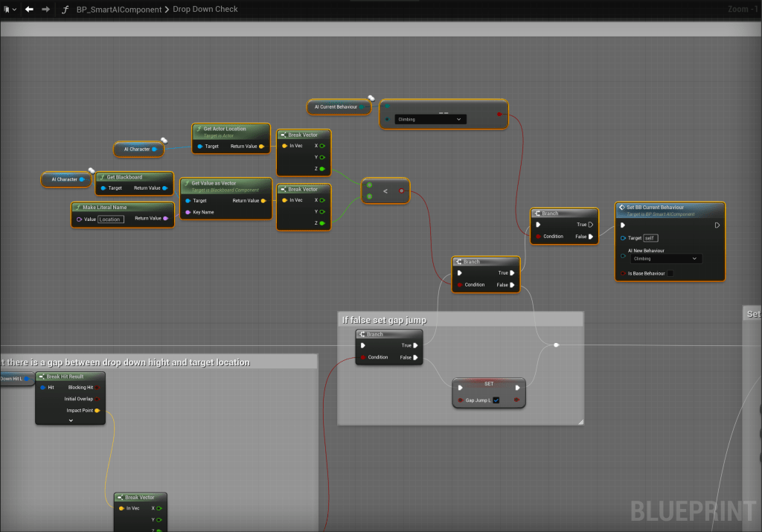
Task: Toggle the Gap Jump L checkbox
Action: tap(496, 400)
